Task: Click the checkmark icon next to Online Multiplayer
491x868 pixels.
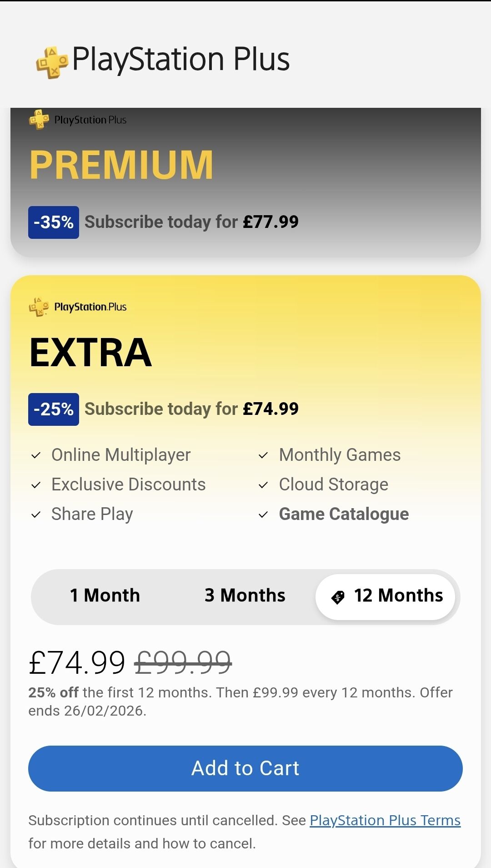Action: [x=36, y=455]
